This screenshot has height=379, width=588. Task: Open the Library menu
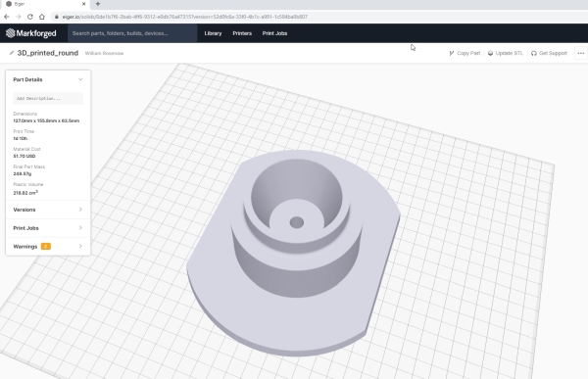[x=213, y=33]
